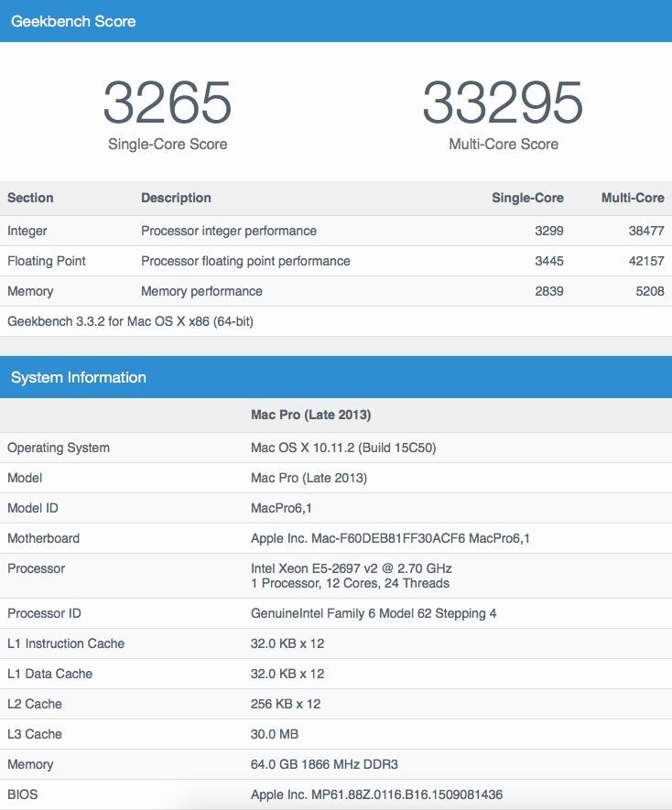Click the Memory label in System Information
This screenshot has height=810, width=672.
coord(30,764)
